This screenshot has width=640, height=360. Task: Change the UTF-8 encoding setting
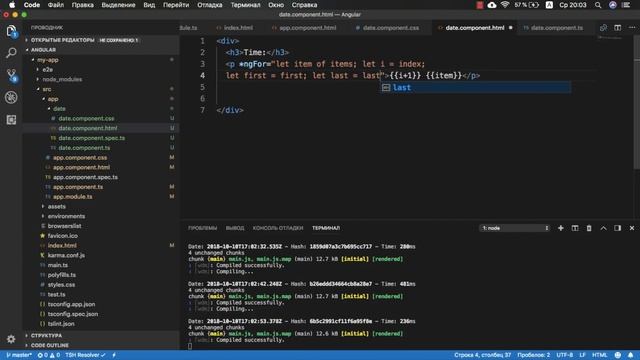[564, 355]
